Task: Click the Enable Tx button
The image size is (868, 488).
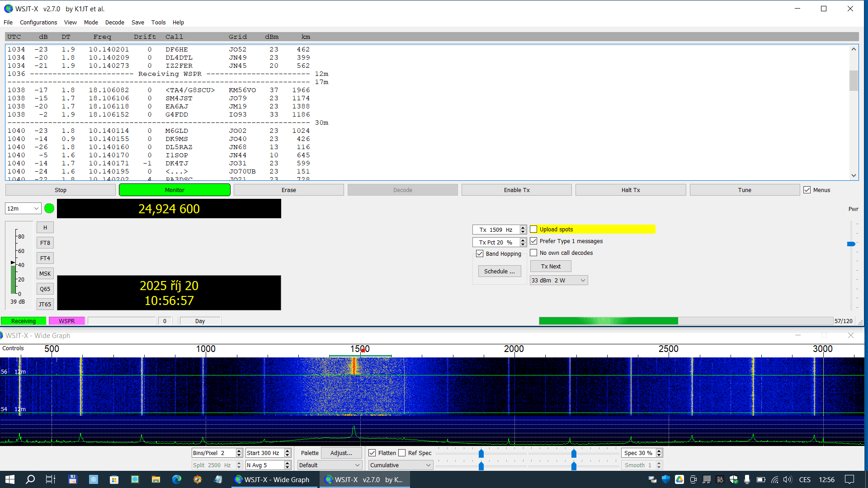Action: coord(516,190)
